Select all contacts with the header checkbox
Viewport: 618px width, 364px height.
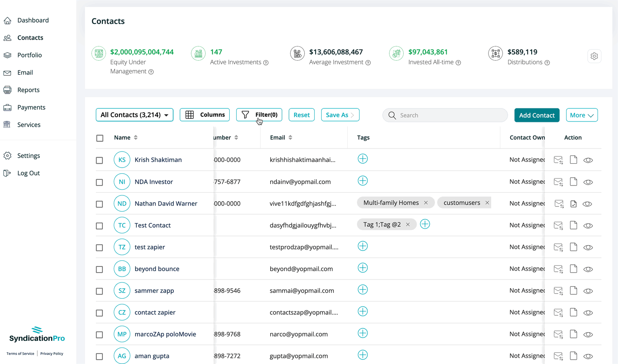pyautogui.click(x=100, y=138)
